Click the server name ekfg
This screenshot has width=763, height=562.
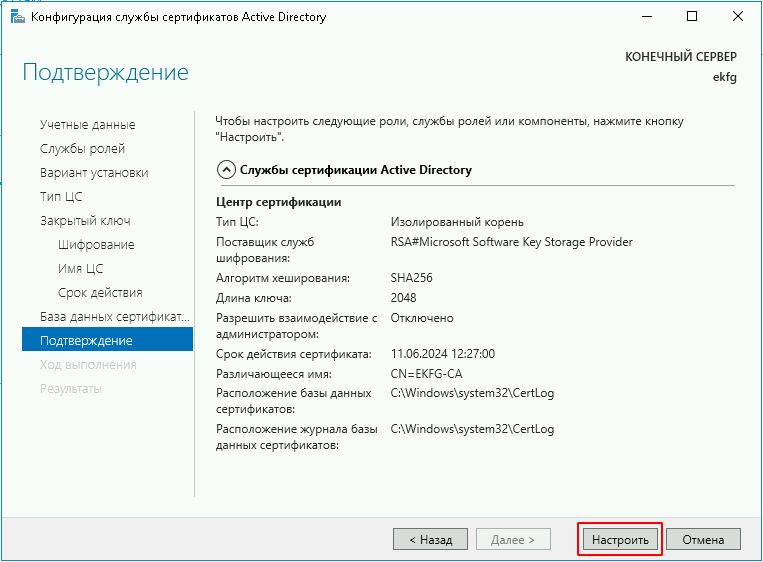(x=725, y=77)
